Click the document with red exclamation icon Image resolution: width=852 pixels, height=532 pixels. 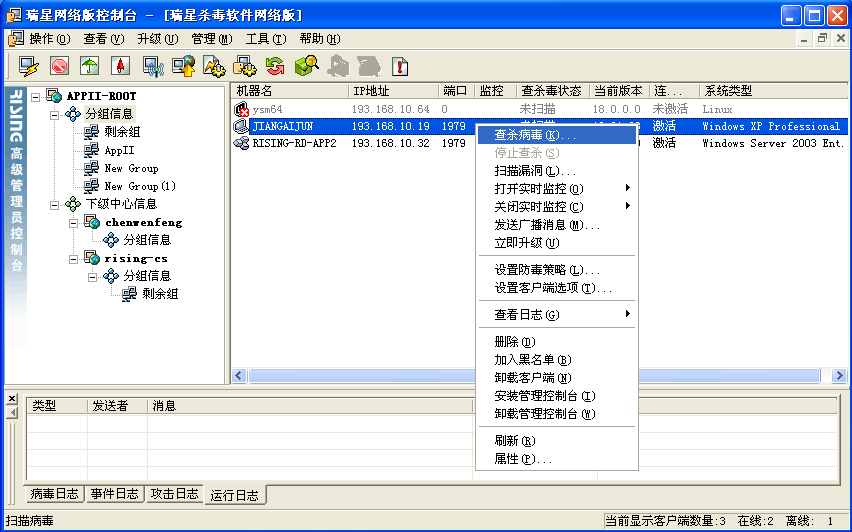pos(400,66)
